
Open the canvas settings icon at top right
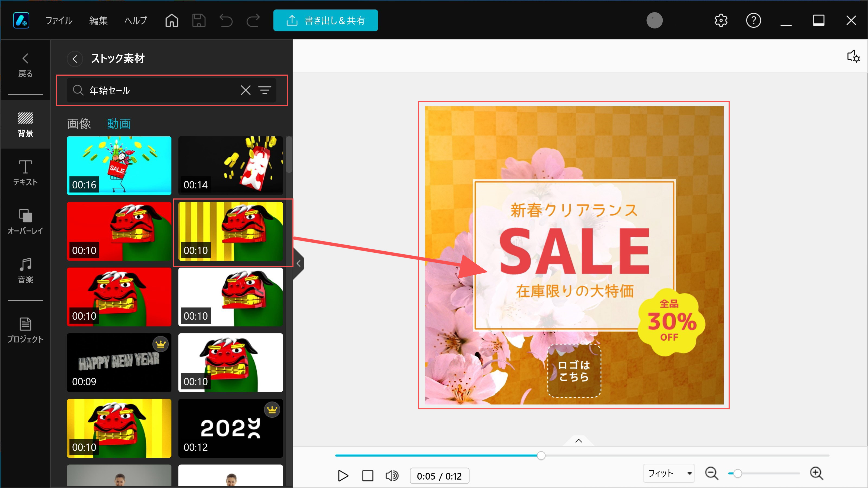pos(853,56)
